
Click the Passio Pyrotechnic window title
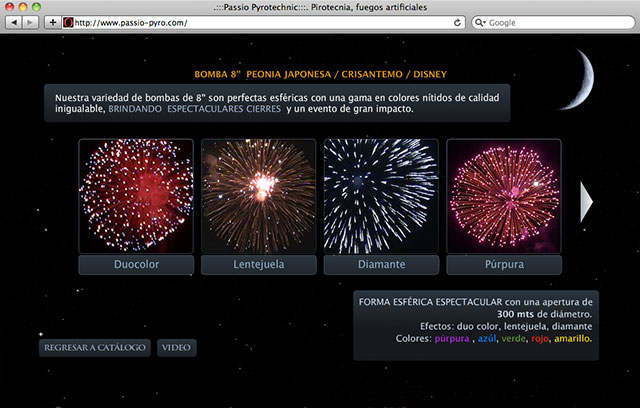click(x=320, y=7)
